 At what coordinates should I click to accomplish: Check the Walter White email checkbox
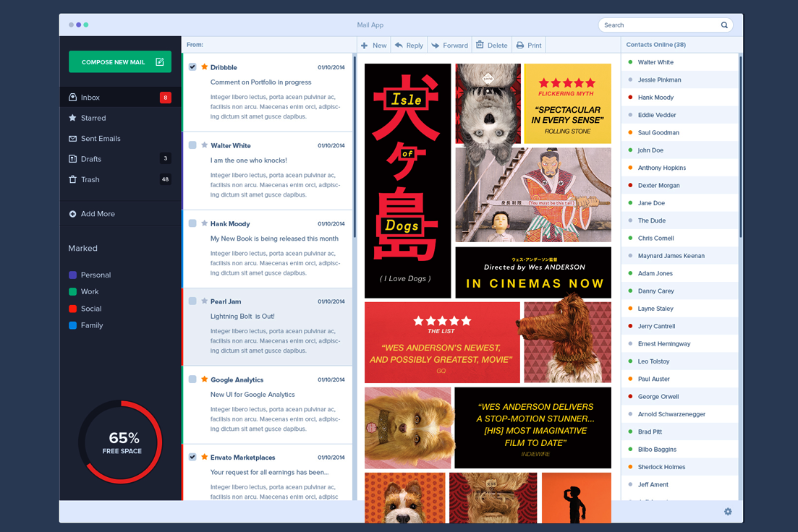(192, 145)
